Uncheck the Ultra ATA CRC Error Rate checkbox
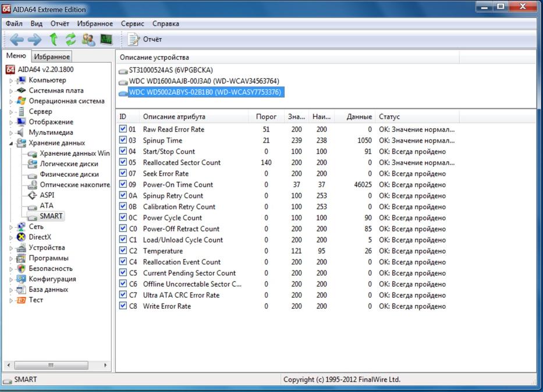This screenshot has width=543, height=392. click(x=123, y=295)
